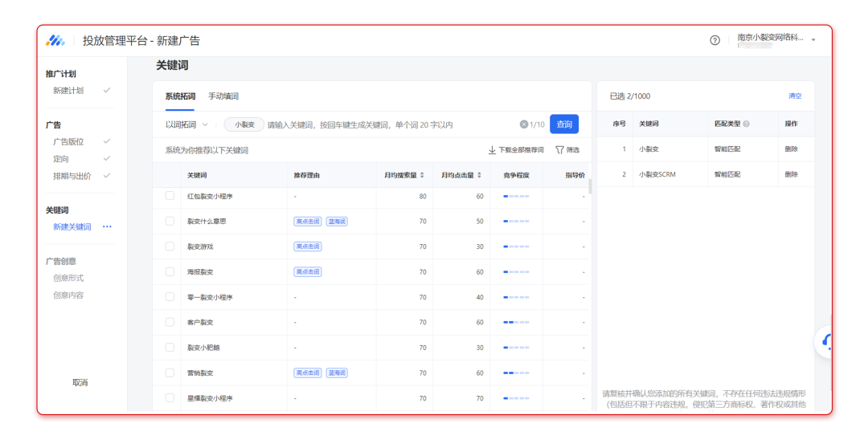This screenshot has width=868, height=444.
Task: Open the 筛选 filter funnel icon
Action: 559,150
